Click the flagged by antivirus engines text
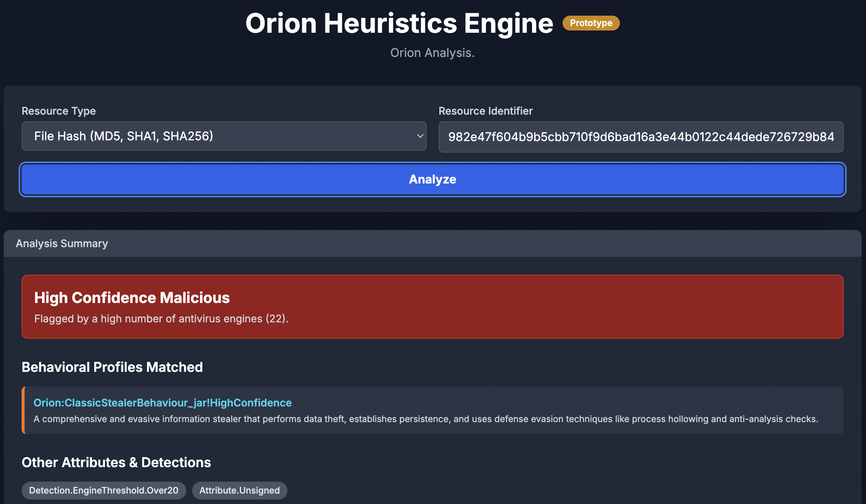Screen dimensions: 866x504 [x=161, y=319]
